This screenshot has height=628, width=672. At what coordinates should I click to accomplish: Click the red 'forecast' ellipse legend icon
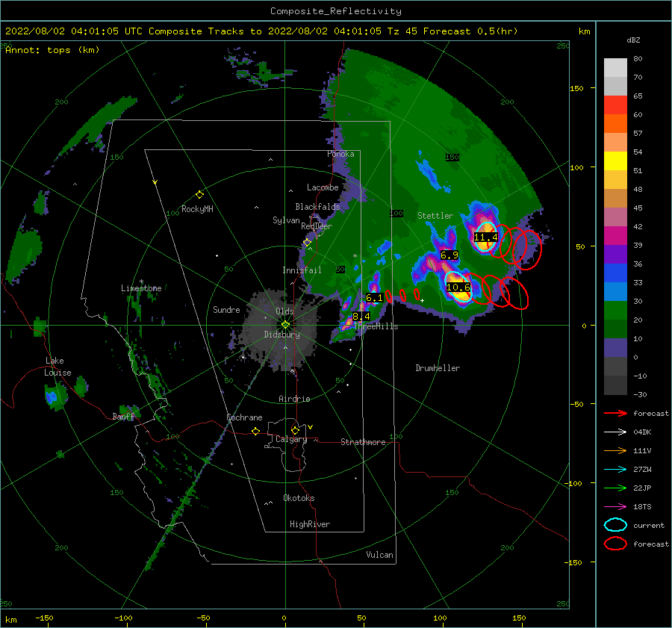pos(615,544)
